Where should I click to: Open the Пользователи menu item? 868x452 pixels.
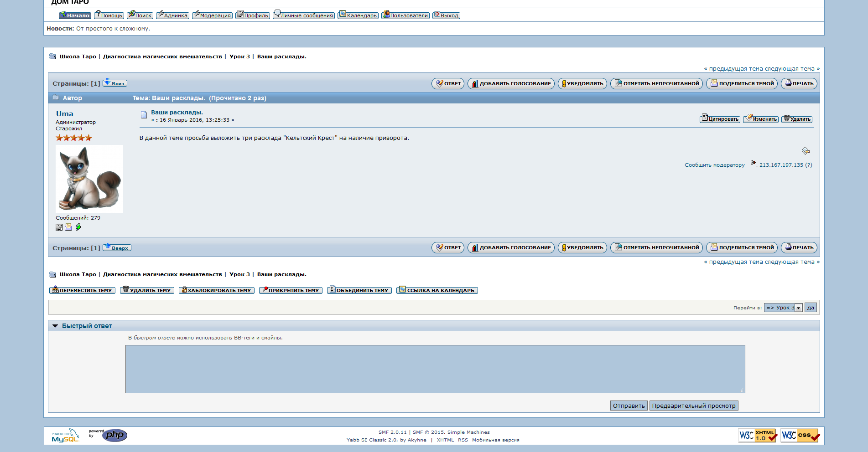click(x=405, y=15)
